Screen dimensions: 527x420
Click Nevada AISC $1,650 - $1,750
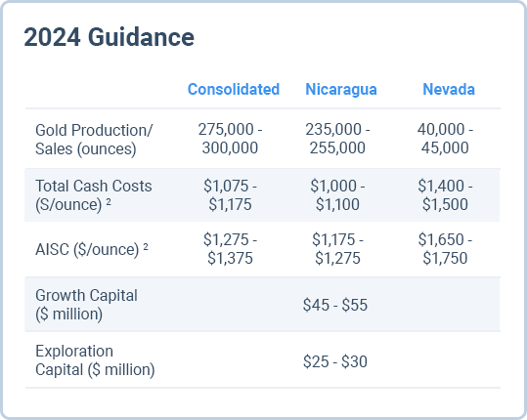[x=445, y=249]
